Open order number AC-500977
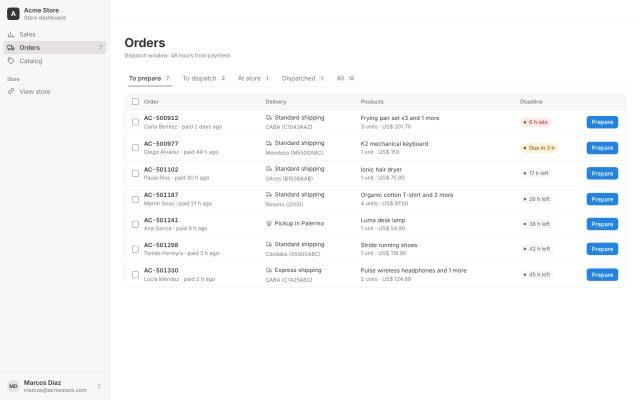 click(x=161, y=144)
